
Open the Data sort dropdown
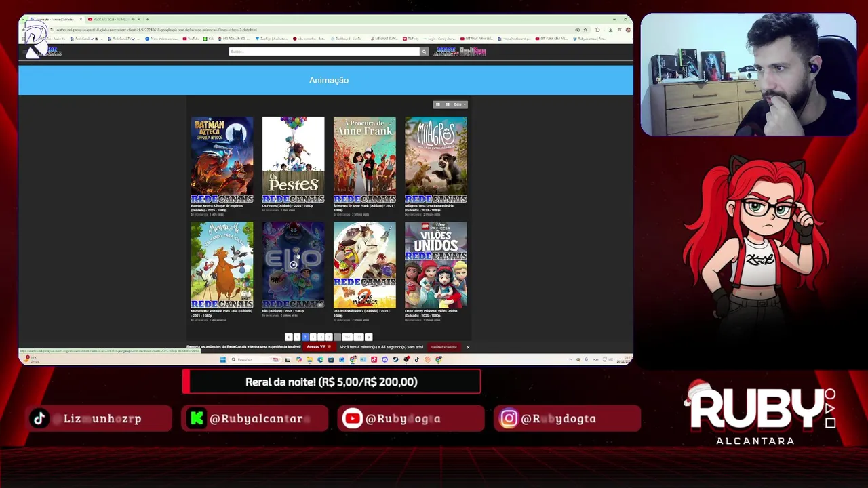pyautogui.click(x=460, y=104)
